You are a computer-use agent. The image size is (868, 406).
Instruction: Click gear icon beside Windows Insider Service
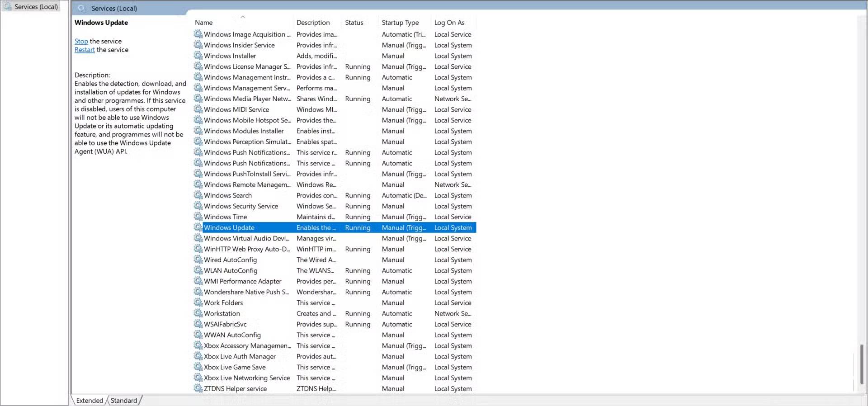(198, 45)
